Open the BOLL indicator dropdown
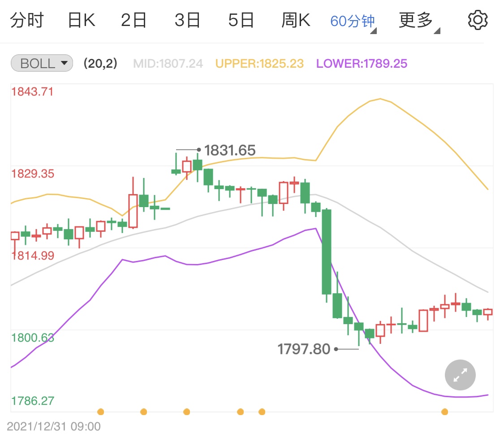Image resolution: width=504 pixels, height=442 pixels. point(42,63)
